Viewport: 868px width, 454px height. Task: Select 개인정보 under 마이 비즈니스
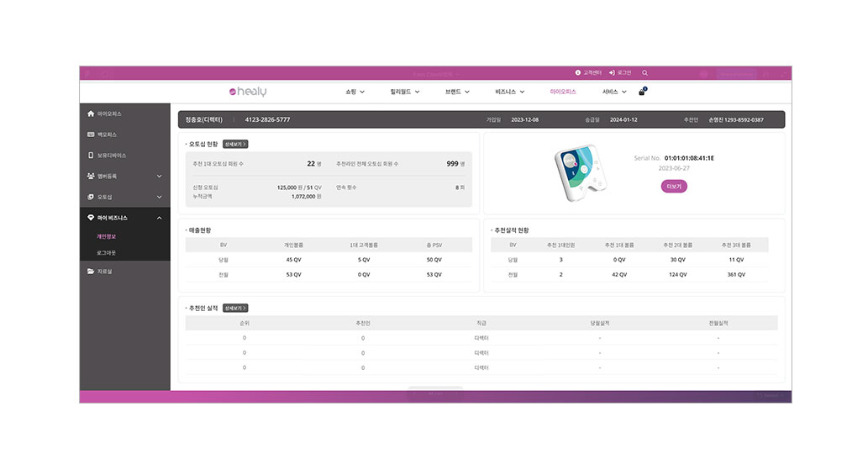coord(107,237)
